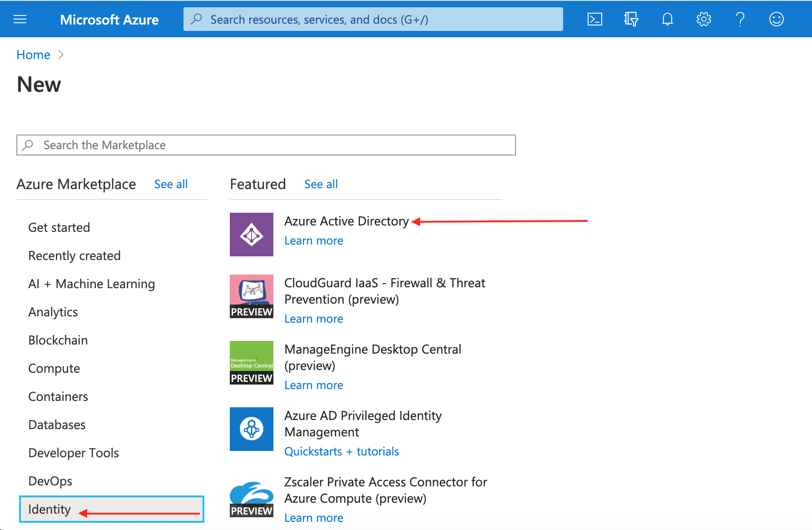Go to Home in the breadcrumb
Viewport: 812px width, 530px height.
[x=33, y=55]
